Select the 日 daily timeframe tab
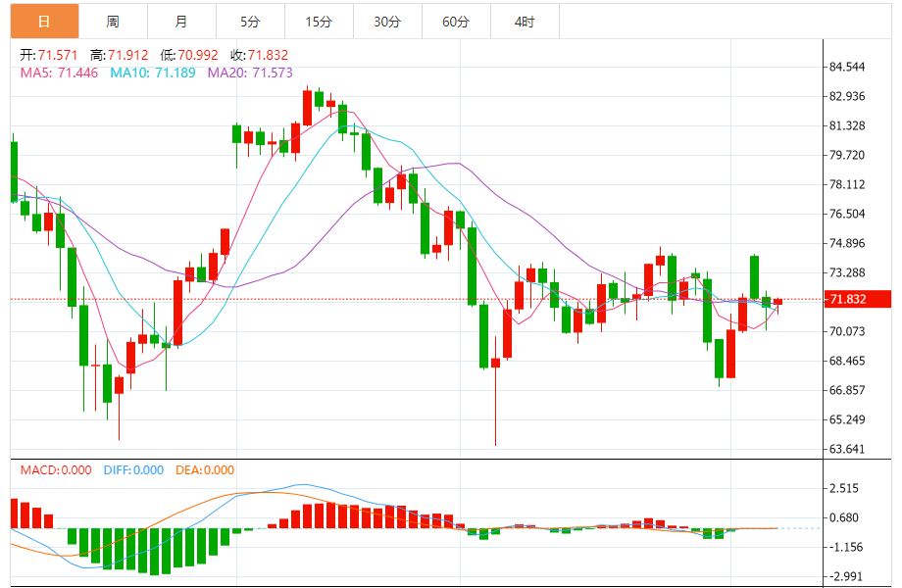The height and width of the screenshot is (588, 902). tap(44, 22)
